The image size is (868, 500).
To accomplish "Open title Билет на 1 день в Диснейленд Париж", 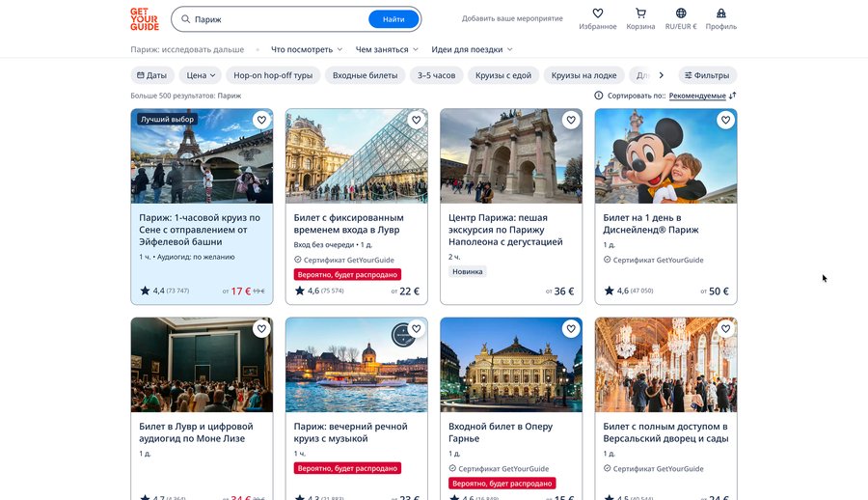I will click(x=651, y=223).
